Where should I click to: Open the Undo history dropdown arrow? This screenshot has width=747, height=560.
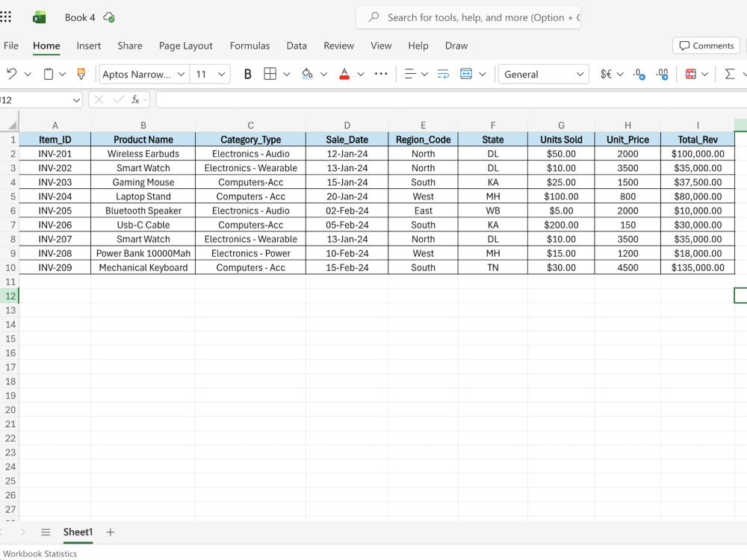28,74
